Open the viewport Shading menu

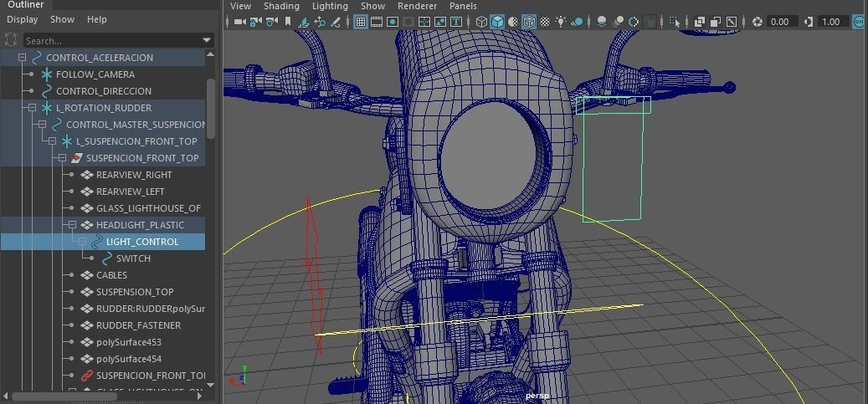pos(281,6)
